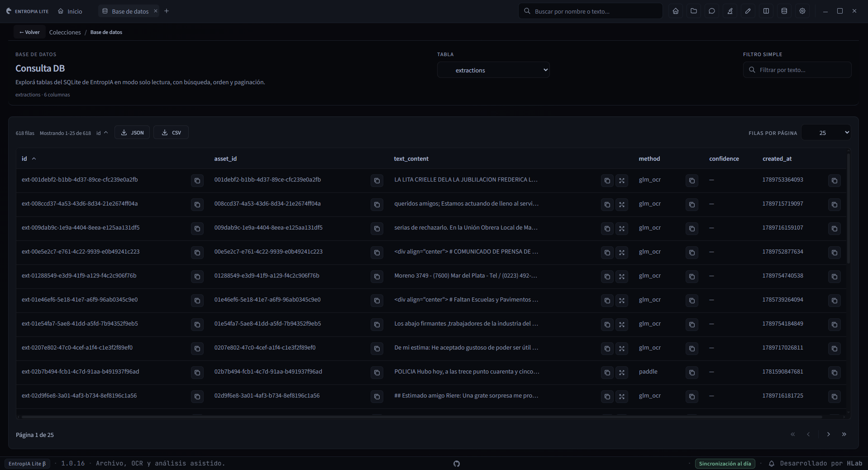Open the home icon in the top toolbar
868x470 pixels.
pyautogui.click(x=676, y=11)
